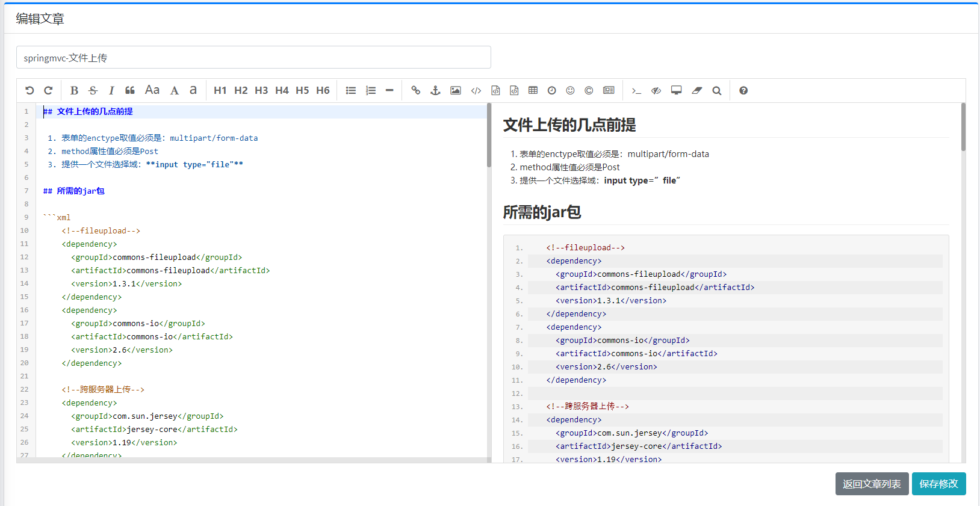980x506 pixels.
Task: Insert a page break with the newspaper icon
Action: coord(609,90)
